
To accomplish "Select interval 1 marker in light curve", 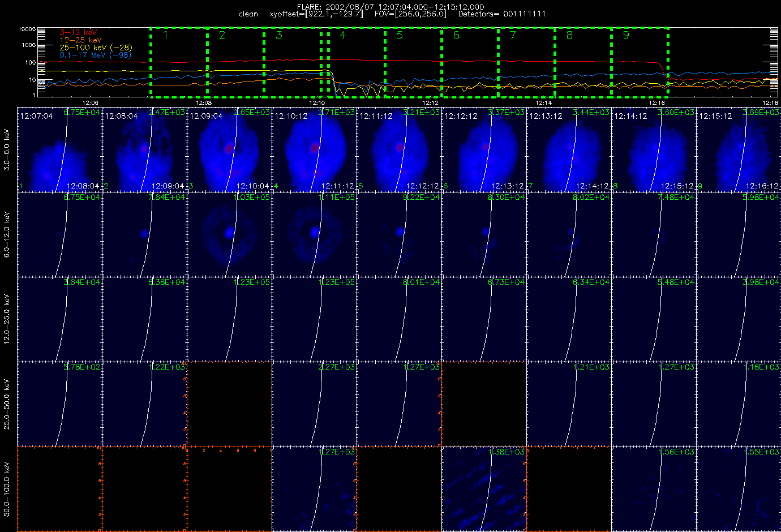I will pos(165,35).
